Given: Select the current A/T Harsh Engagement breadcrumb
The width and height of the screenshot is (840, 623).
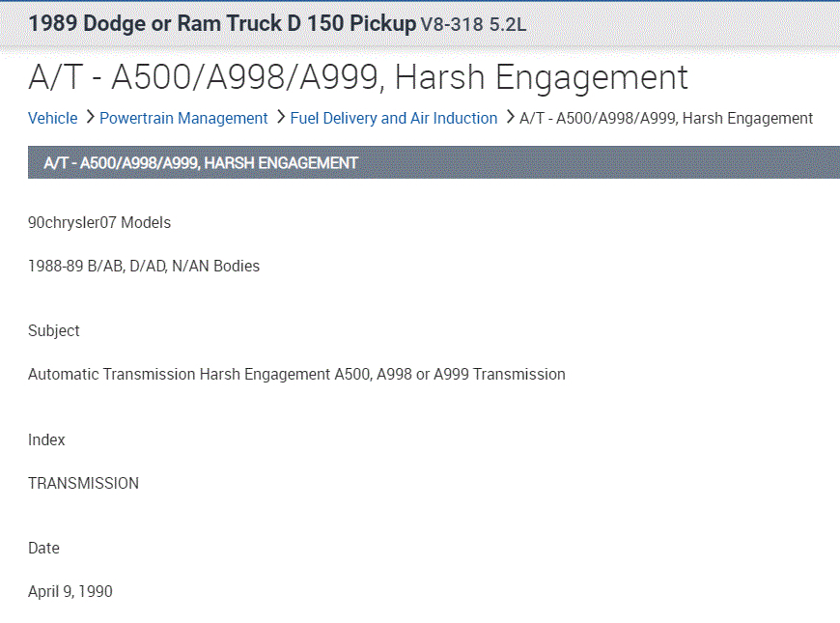Looking at the screenshot, I should click(x=666, y=118).
